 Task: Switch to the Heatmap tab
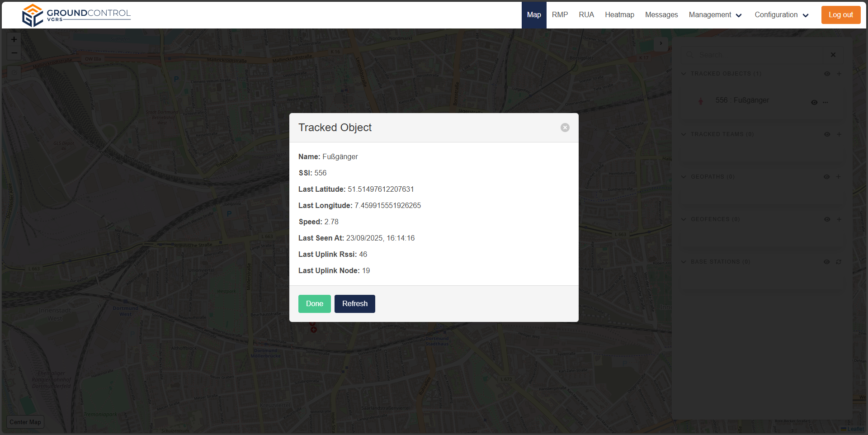[x=619, y=15]
